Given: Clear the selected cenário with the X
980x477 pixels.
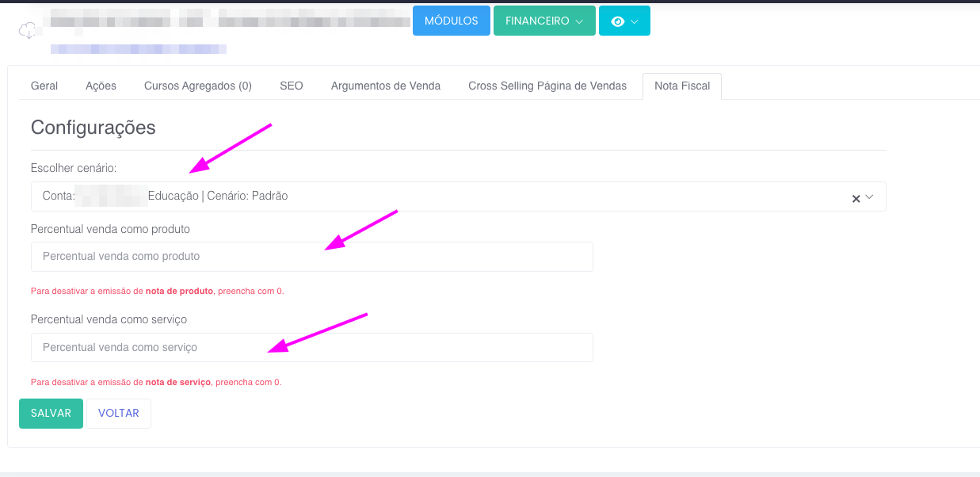Looking at the screenshot, I should pyautogui.click(x=856, y=198).
